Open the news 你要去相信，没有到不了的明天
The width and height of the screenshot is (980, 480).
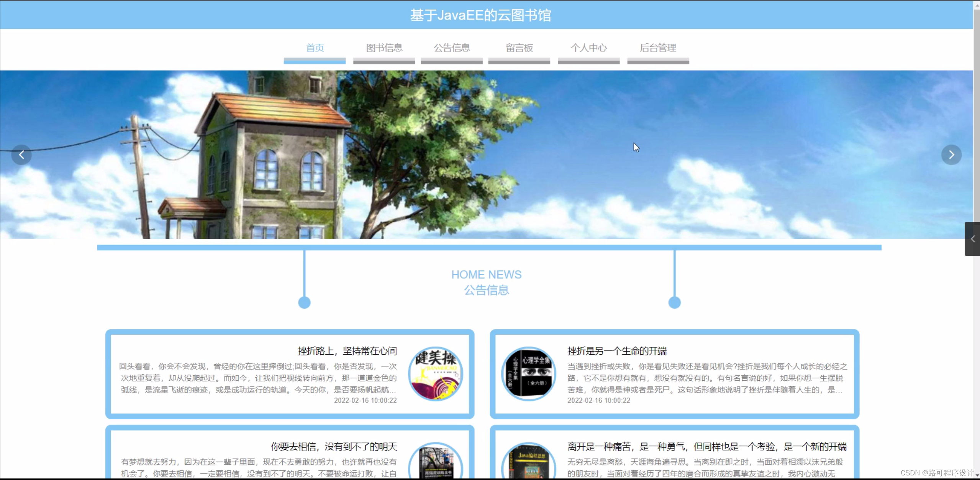coord(334,446)
